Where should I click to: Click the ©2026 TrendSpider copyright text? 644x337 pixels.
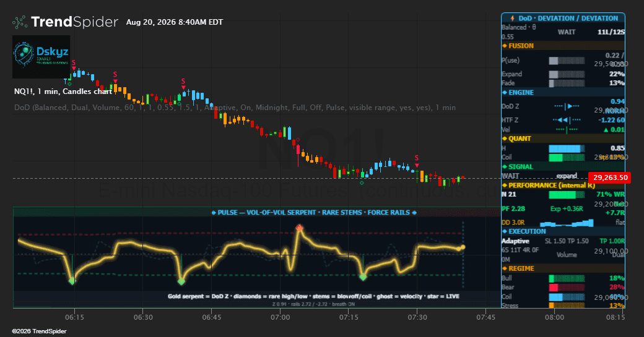[40, 331]
